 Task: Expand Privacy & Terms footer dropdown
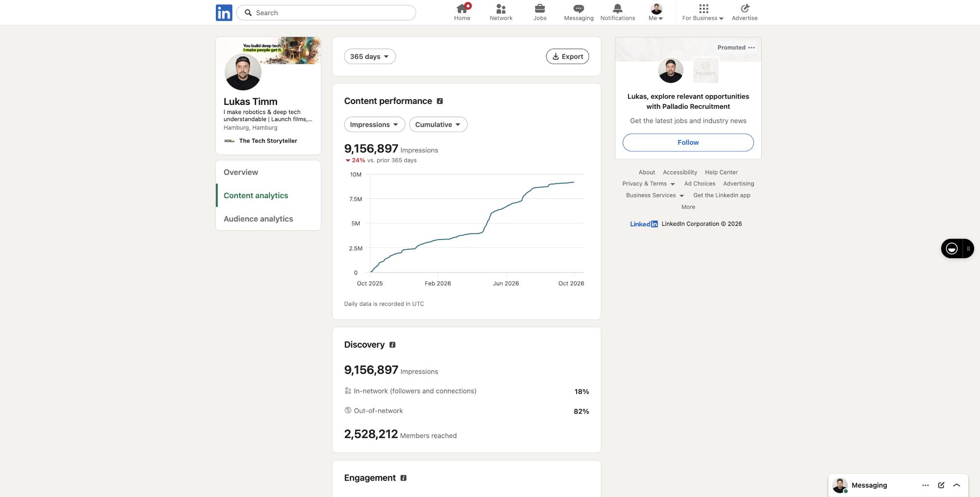(x=648, y=184)
